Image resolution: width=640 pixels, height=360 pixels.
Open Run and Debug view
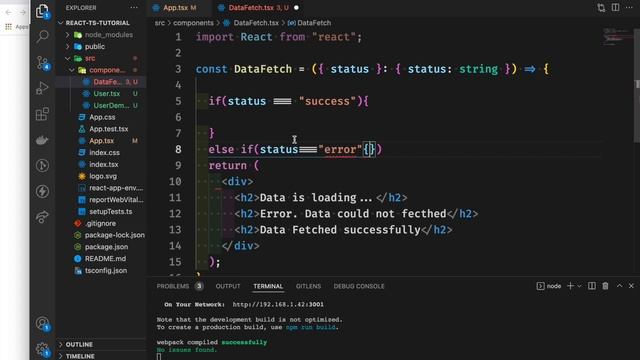(42, 88)
